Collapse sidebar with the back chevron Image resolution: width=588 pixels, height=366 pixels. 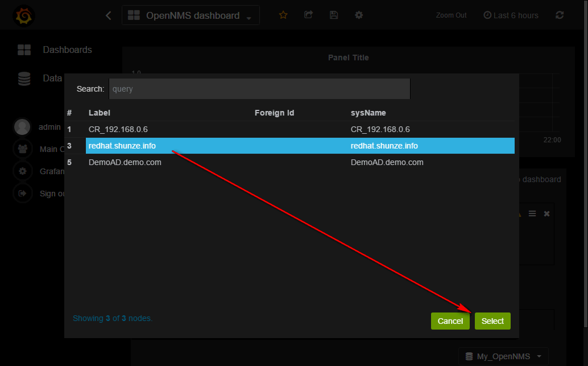click(x=109, y=15)
